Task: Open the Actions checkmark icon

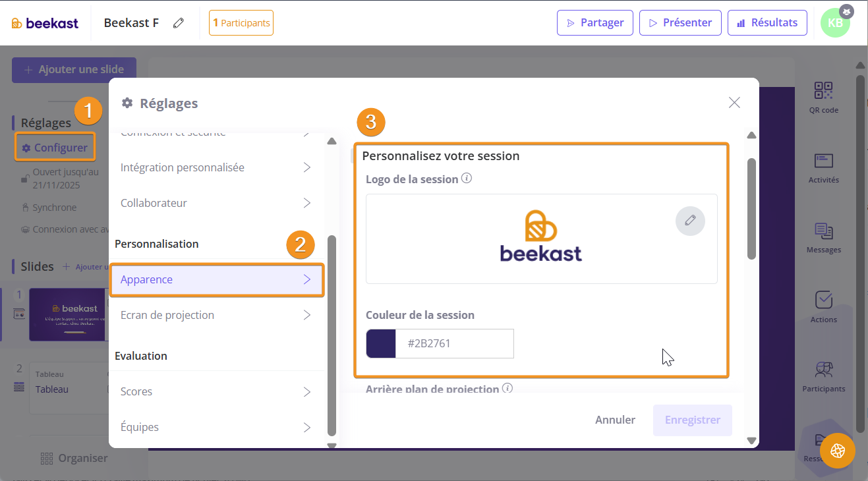Action: coord(823,300)
